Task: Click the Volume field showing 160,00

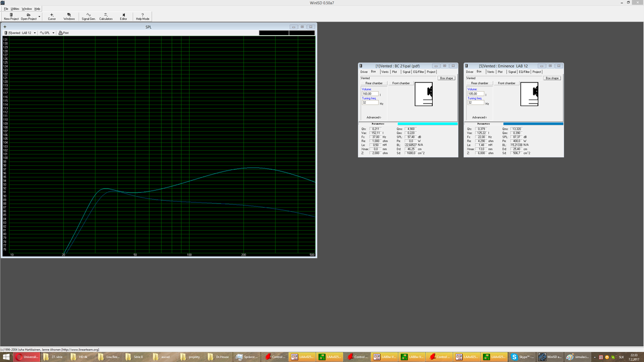Action: coord(370,94)
